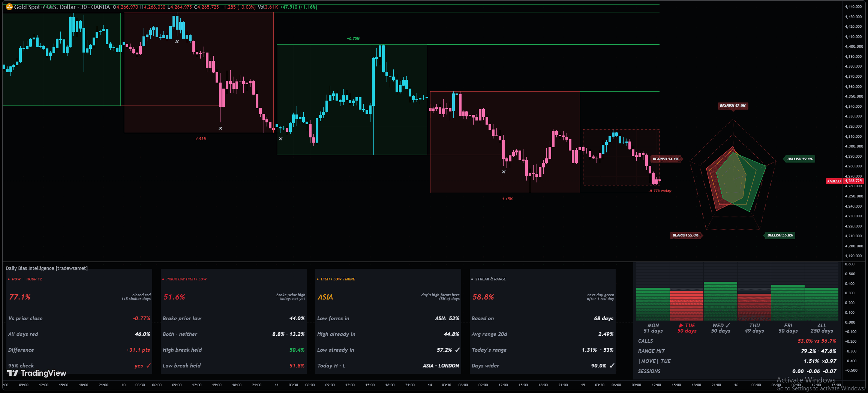Click the date label 14 on time axis
Image resolution: width=868 pixels, height=393 pixels.
[430, 385]
